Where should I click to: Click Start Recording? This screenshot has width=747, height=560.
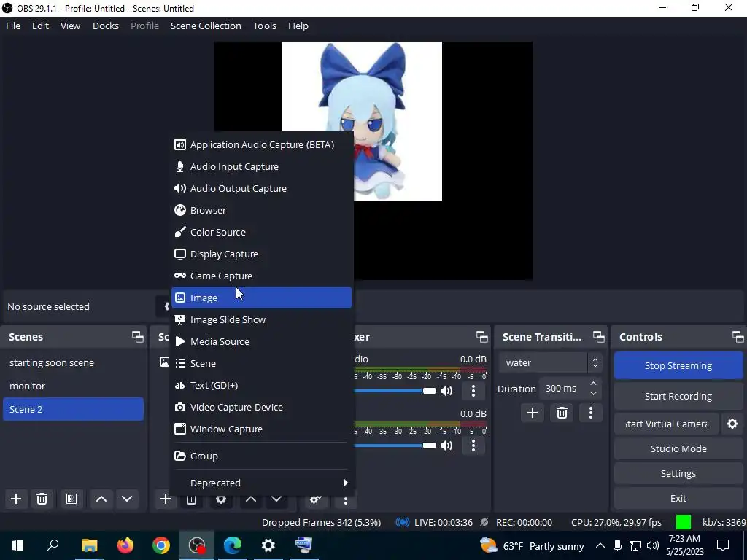point(678,396)
